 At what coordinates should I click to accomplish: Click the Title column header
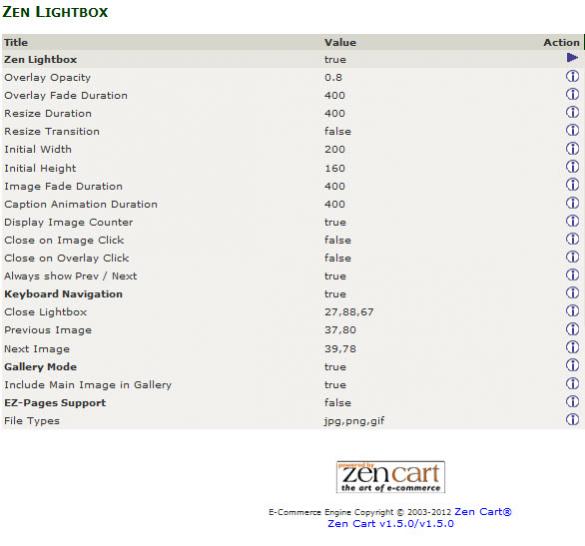[x=16, y=42]
